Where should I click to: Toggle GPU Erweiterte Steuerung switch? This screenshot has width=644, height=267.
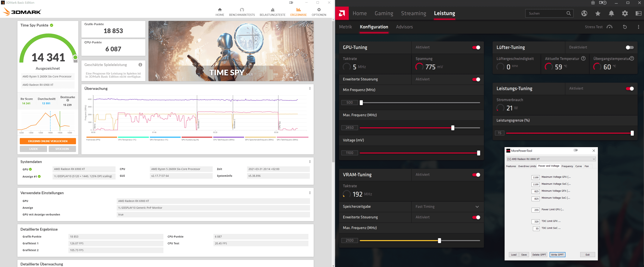point(476,79)
